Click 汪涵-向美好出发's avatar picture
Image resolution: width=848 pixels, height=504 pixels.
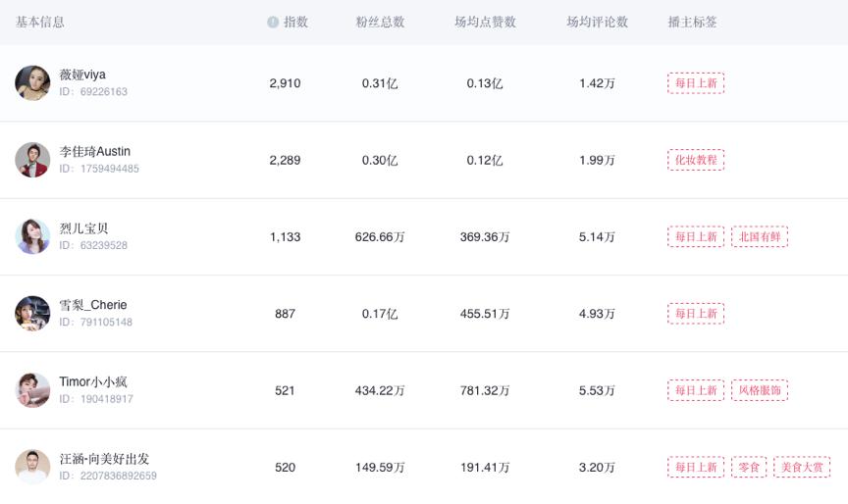[32, 467]
